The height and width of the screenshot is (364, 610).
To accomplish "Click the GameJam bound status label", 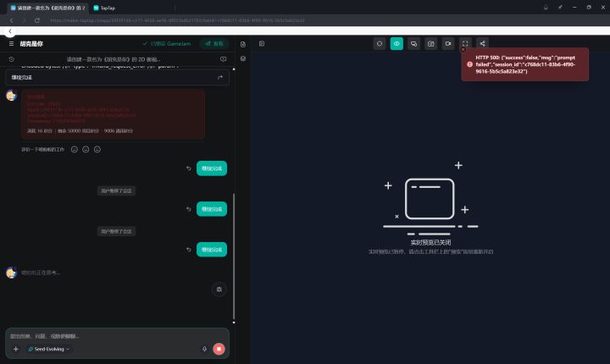I will pyautogui.click(x=167, y=43).
